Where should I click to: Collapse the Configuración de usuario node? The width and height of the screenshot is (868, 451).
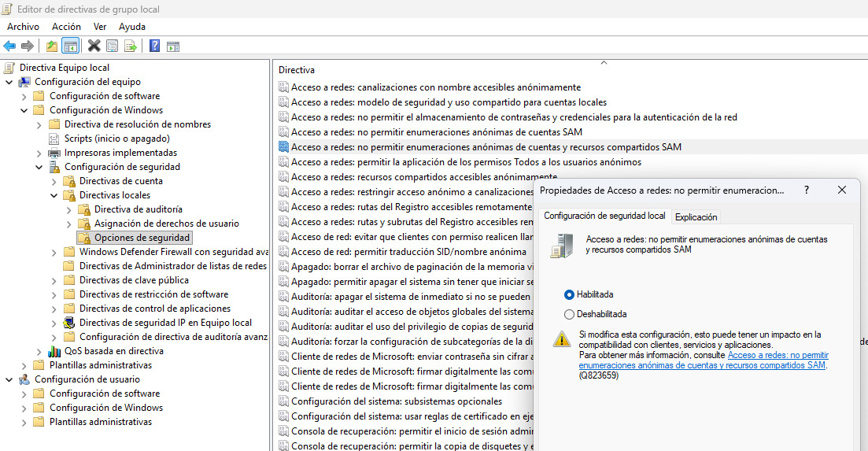9,379
